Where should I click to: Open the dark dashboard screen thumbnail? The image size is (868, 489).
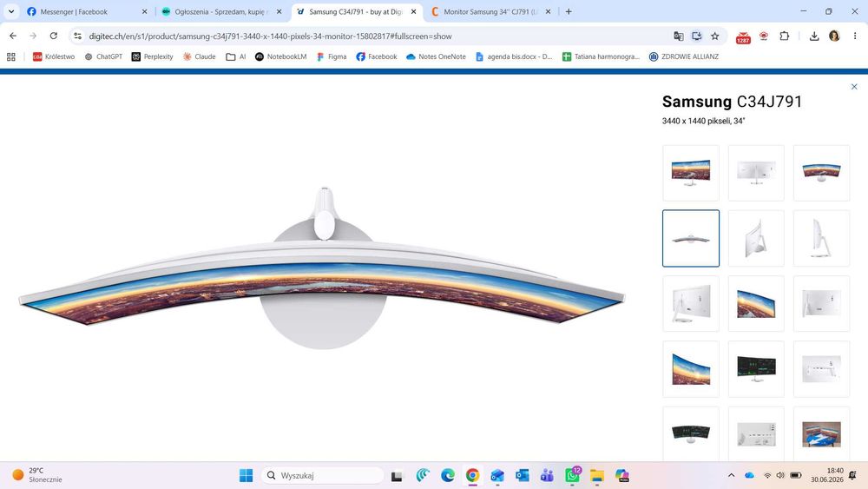click(756, 369)
